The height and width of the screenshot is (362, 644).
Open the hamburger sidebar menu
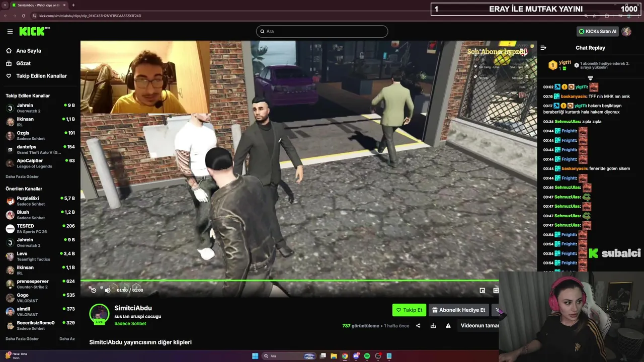(x=10, y=31)
